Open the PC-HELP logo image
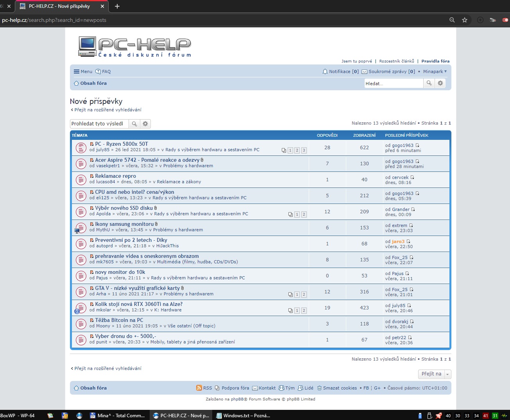Viewport: 510px width, 420px height. [135, 47]
